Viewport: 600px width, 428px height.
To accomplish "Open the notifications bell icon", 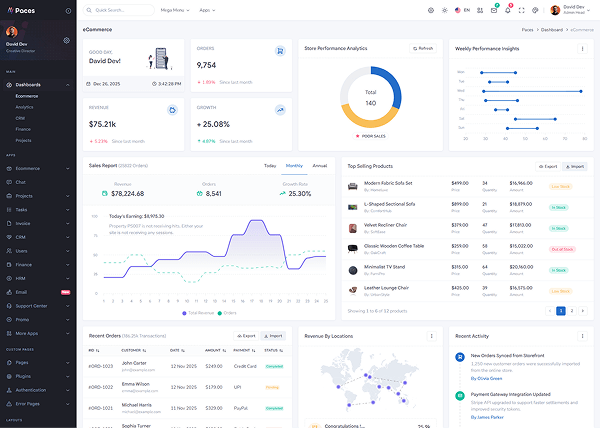I will (x=507, y=10).
